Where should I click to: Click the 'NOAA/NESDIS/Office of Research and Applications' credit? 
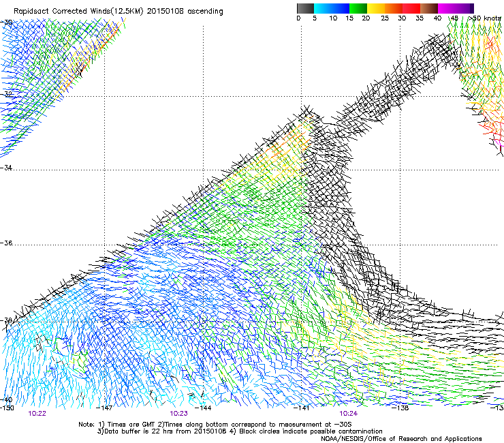[401, 439]
